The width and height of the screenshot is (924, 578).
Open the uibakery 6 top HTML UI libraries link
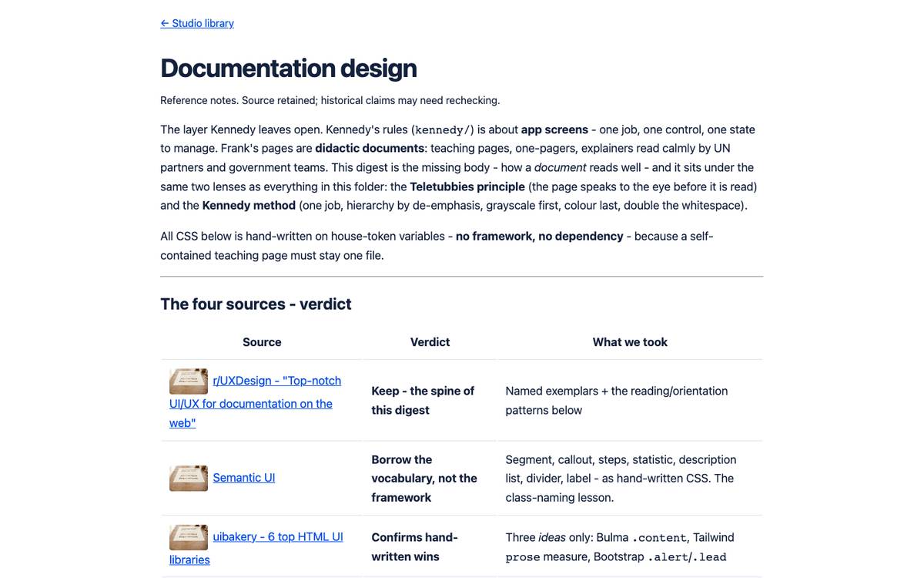click(x=256, y=548)
